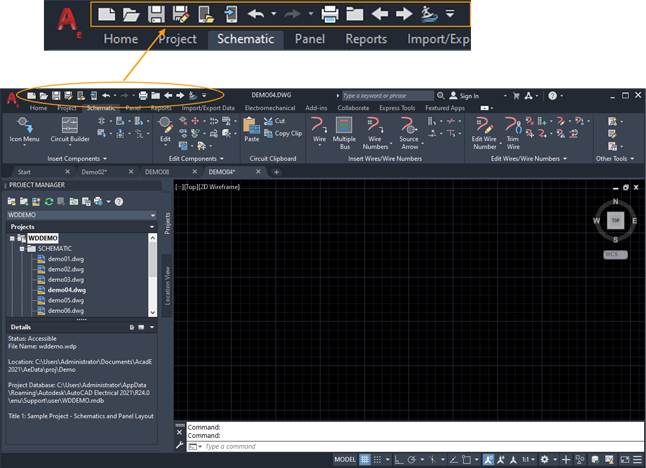This screenshot has width=646, height=468.
Task: Click the [Top] view control label
Action: pyautogui.click(x=190, y=187)
